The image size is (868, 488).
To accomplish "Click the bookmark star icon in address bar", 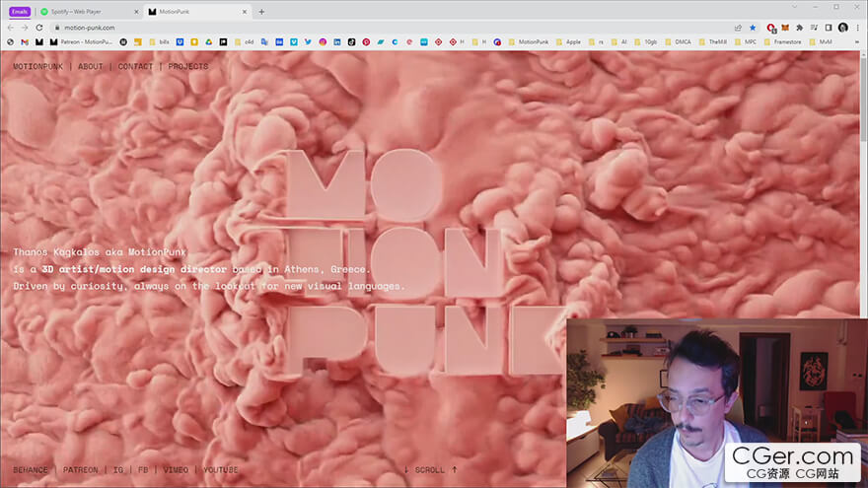I will [753, 28].
